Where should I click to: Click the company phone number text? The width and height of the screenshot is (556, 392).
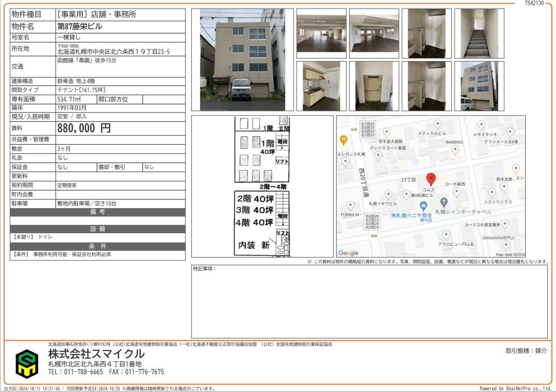coord(75,372)
